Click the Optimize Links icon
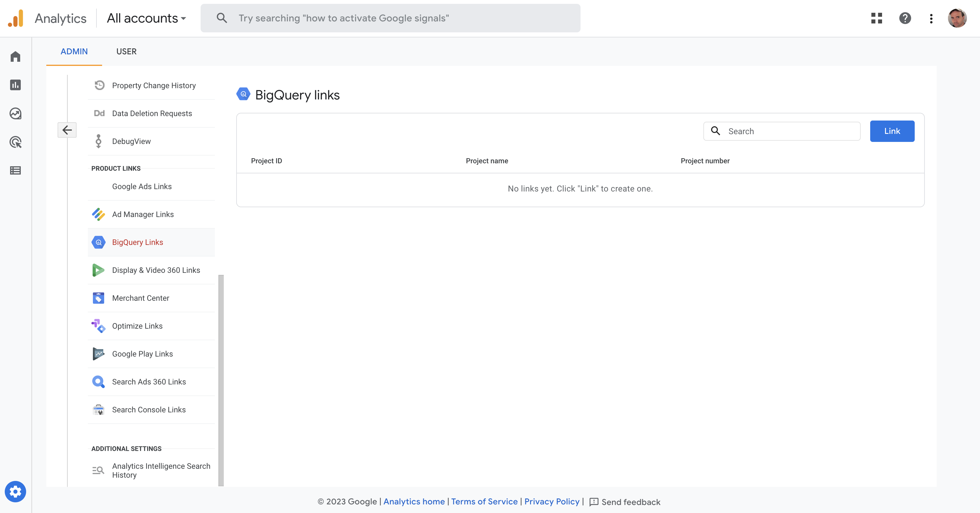Image resolution: width=980 pixels, height=513 pixels. (x=99, y=326)
